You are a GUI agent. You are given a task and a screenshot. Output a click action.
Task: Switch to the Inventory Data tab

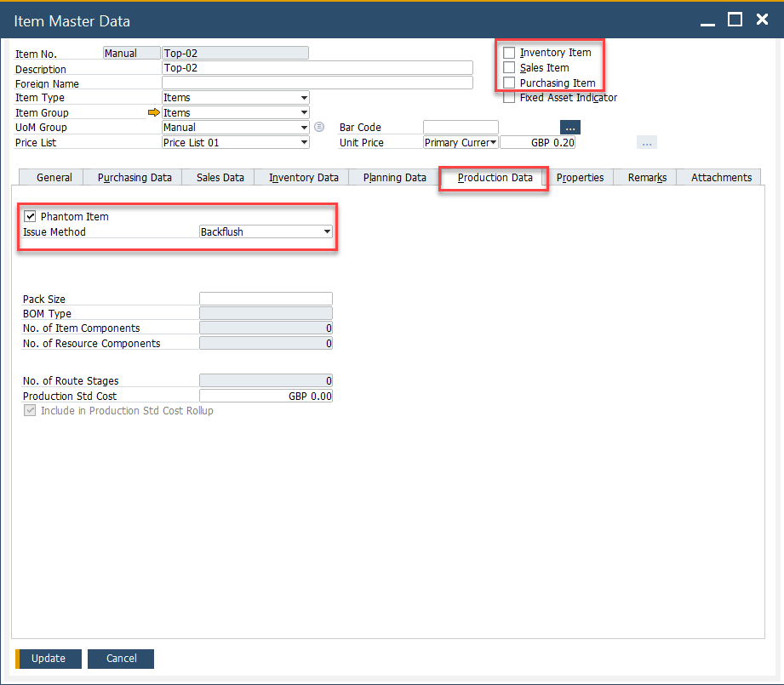point(303,178)
